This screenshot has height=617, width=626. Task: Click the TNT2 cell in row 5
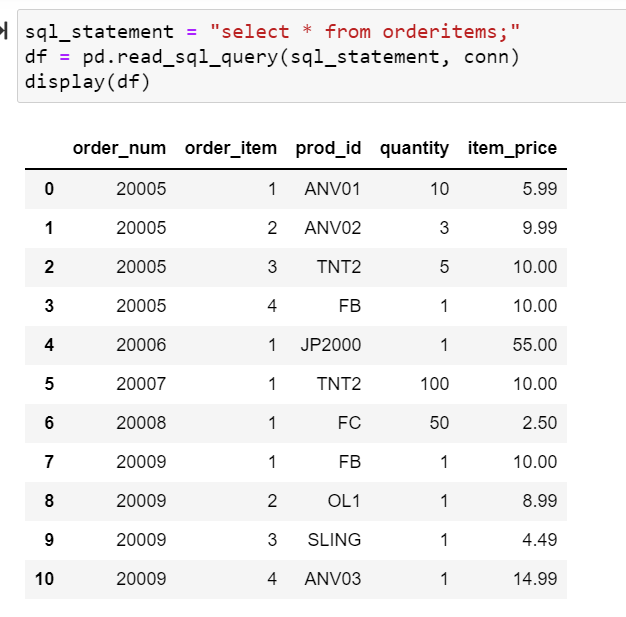[339, 384]
